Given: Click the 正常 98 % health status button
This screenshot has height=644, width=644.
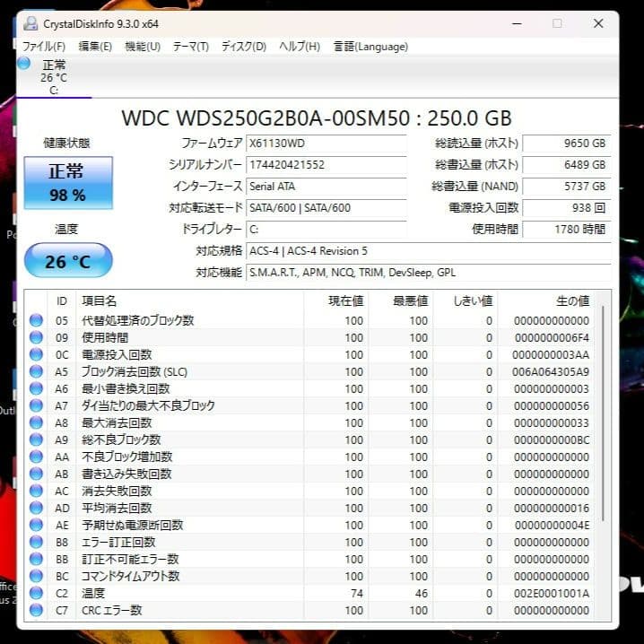Looking at the screenshot, I should pos(68,183).
